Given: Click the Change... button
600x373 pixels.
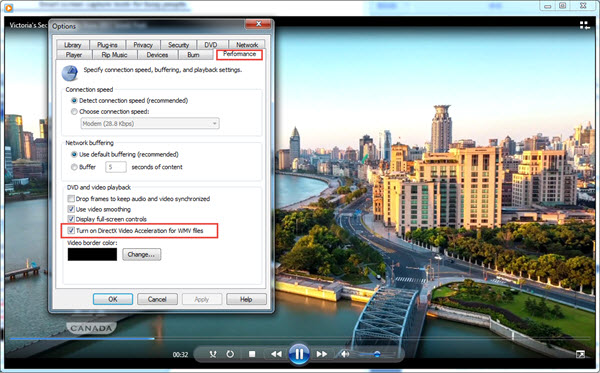Looking at the screenshot, I should click(142, 254).
